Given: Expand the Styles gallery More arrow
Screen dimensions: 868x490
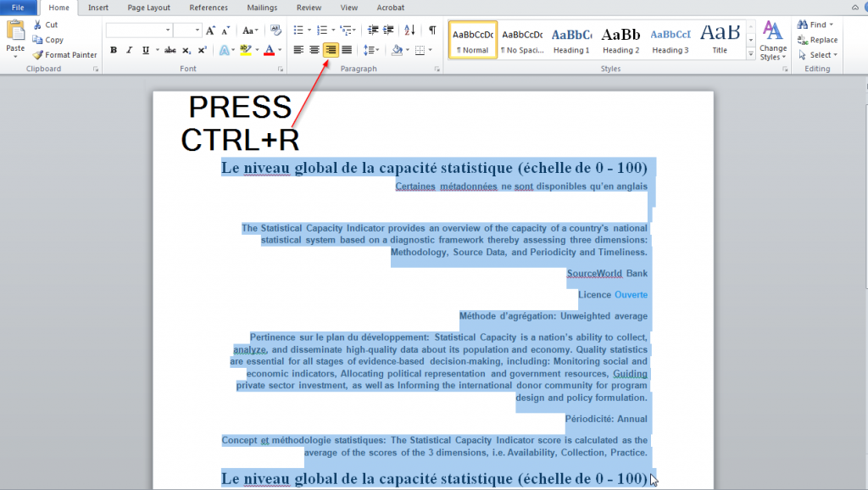Looking at the screenshot, I should (751, 54).
